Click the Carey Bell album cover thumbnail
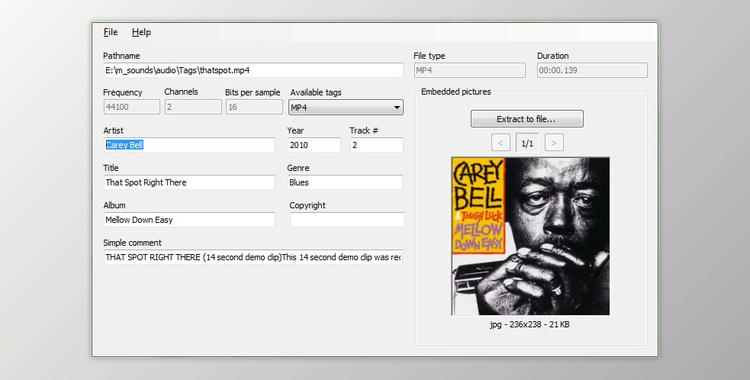Image resolution: width=750 pixels, height=380 pixels. pos(530,236)
